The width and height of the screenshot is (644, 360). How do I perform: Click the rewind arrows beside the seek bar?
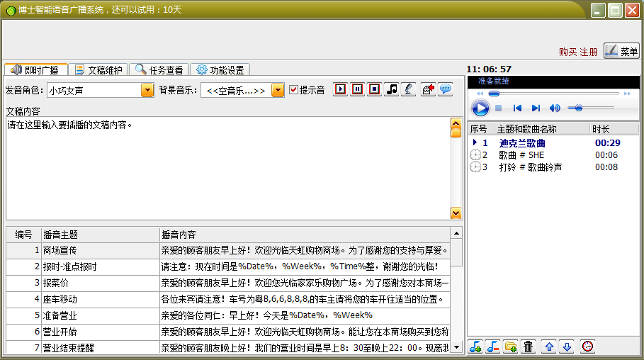(480, 94)
